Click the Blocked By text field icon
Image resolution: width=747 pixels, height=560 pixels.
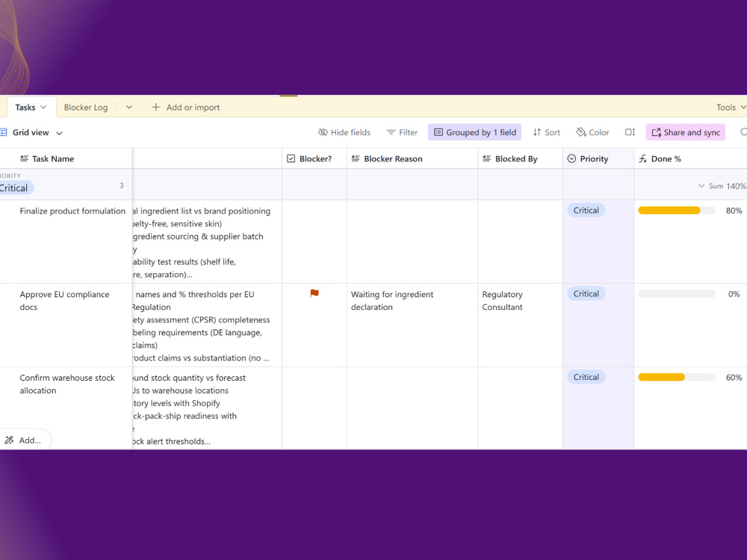(x=486, y=158)
